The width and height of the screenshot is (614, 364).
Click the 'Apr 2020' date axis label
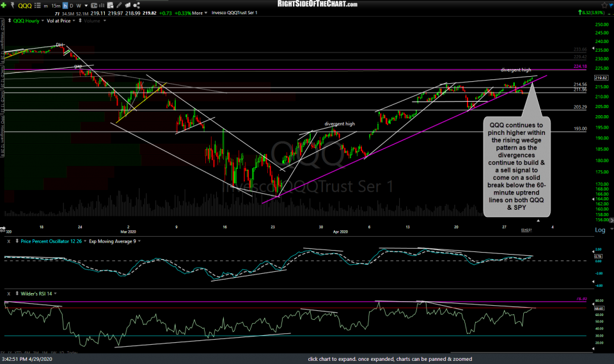(x=340, y=232)
